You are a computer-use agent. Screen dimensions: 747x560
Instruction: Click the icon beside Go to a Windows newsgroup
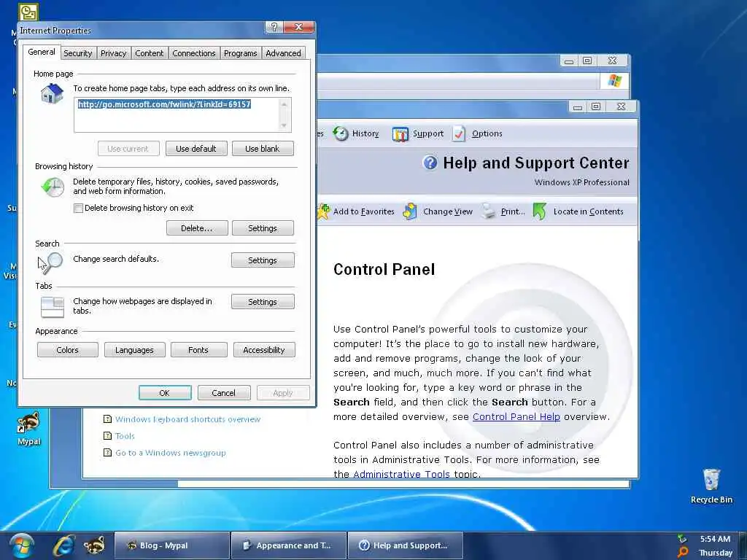click(108, 452)
